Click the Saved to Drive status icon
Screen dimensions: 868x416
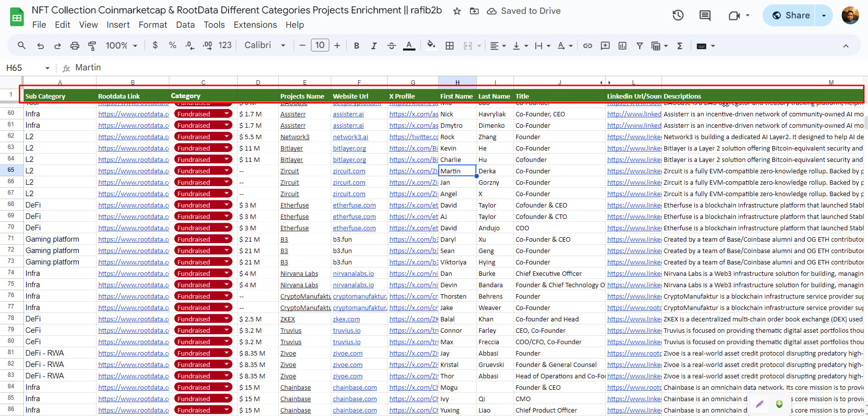click(x=492, y=11)
